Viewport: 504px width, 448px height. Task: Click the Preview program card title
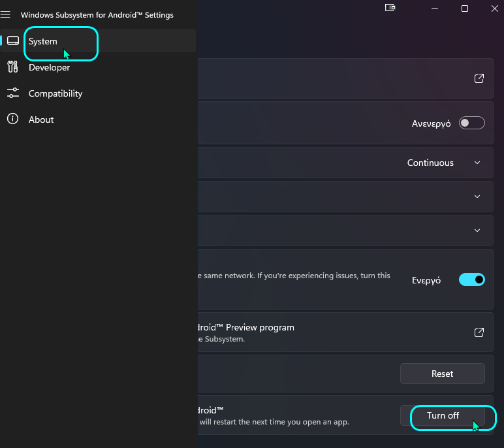(x=246, y=327)
